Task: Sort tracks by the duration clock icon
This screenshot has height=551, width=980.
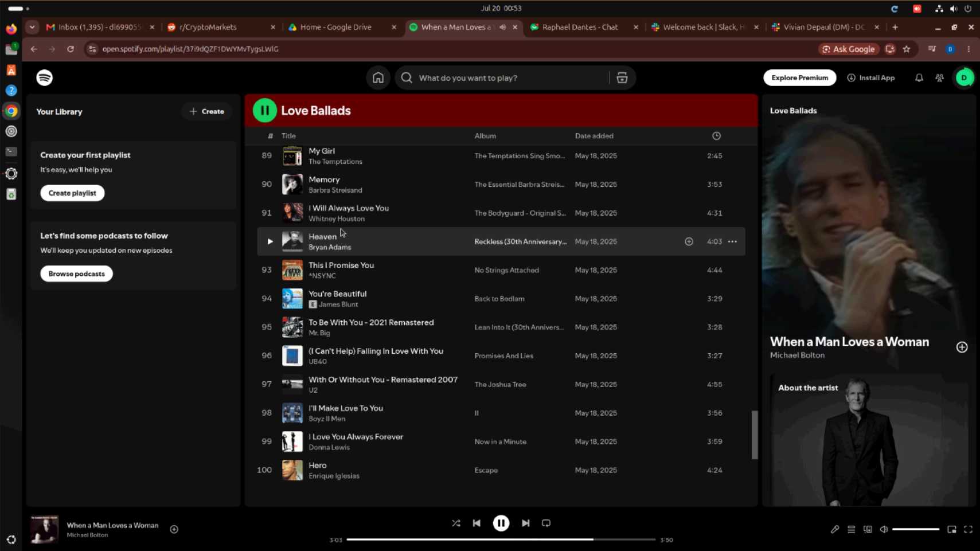Action: 716,136
